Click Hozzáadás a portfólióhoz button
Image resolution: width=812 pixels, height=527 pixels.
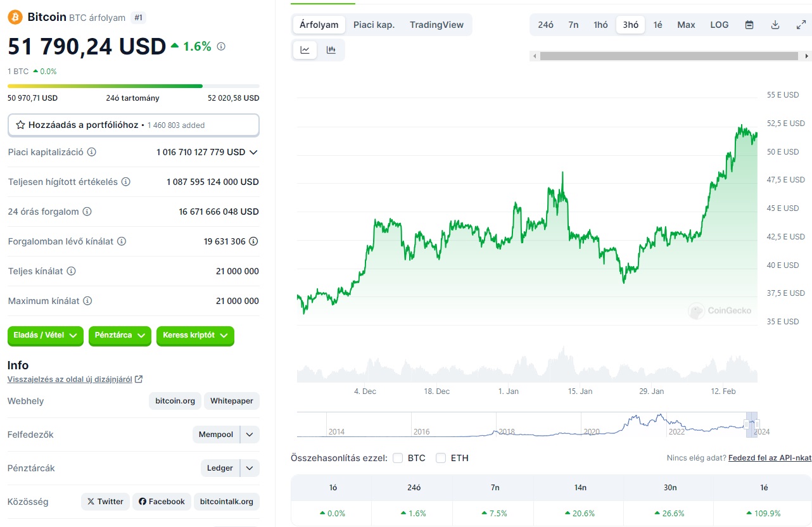point(134,125)
